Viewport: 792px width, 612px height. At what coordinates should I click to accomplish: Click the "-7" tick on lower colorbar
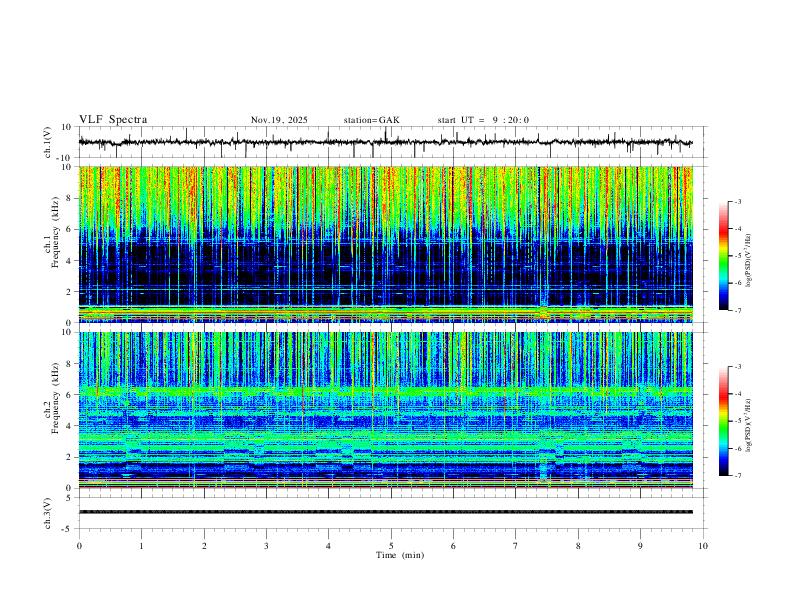click(737, 476)
